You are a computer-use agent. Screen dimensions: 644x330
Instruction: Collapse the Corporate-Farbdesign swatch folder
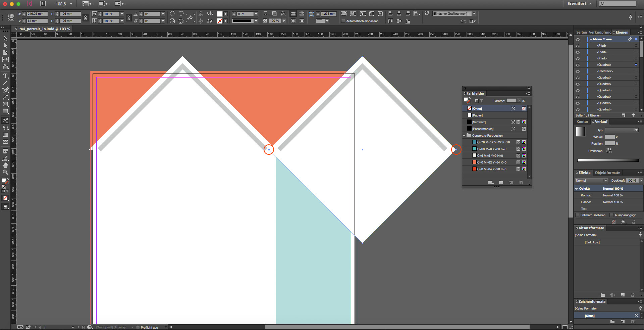[464, 136]
